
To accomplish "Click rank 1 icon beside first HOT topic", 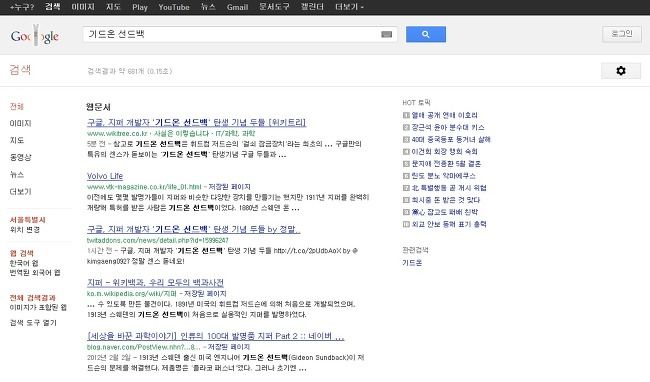I will click(406, 115).
